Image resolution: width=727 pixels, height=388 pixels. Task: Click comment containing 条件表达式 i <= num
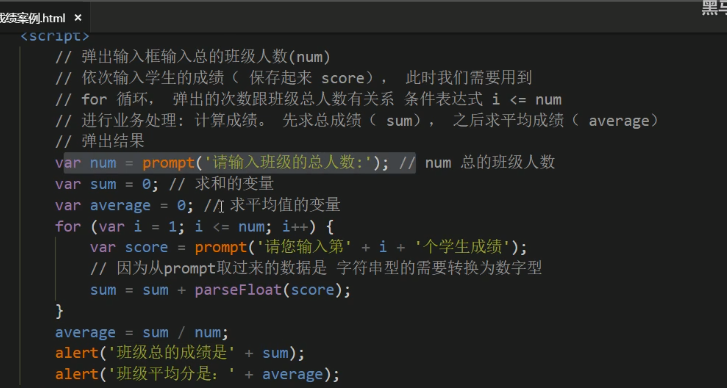coord(308,99)
